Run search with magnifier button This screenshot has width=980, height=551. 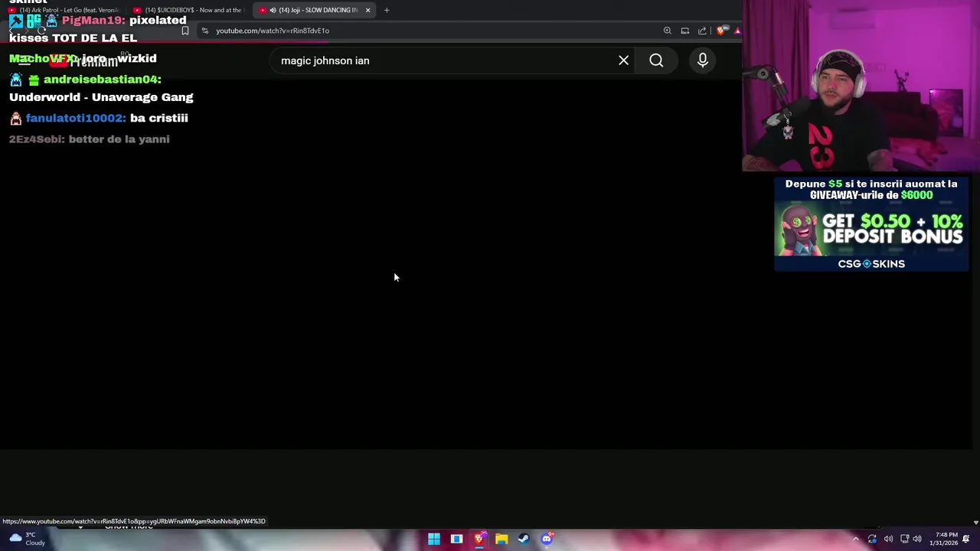click(656, 60)
